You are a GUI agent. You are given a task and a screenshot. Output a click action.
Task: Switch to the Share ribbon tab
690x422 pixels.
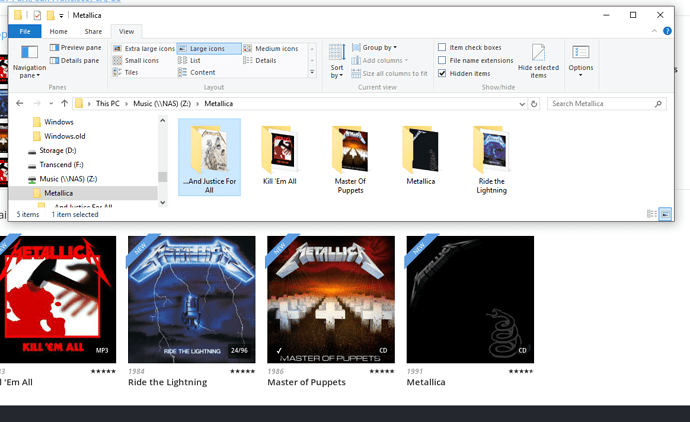coord(93,31)
